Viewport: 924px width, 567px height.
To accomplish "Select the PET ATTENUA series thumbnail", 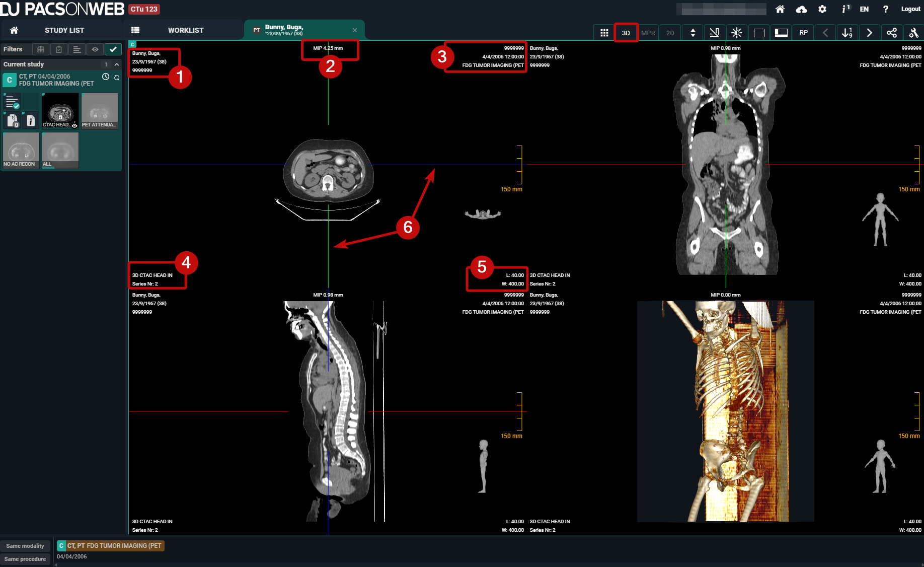I will [99, 111].
